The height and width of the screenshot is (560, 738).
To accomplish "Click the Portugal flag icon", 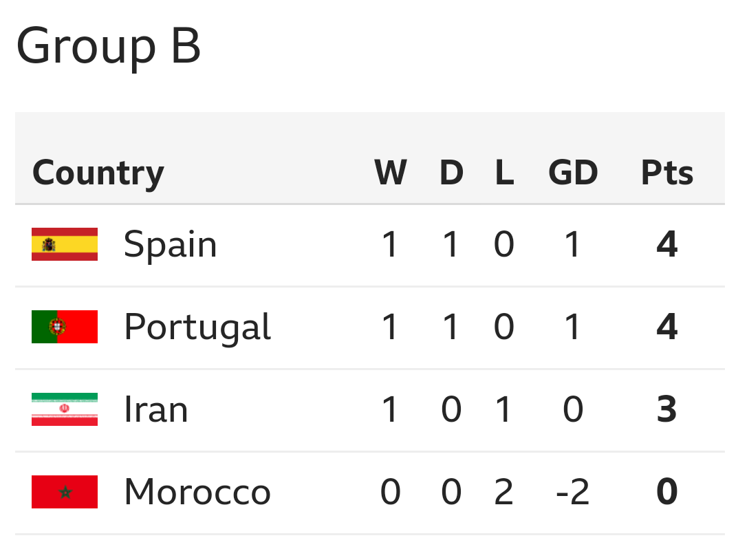I will point(65,327).
